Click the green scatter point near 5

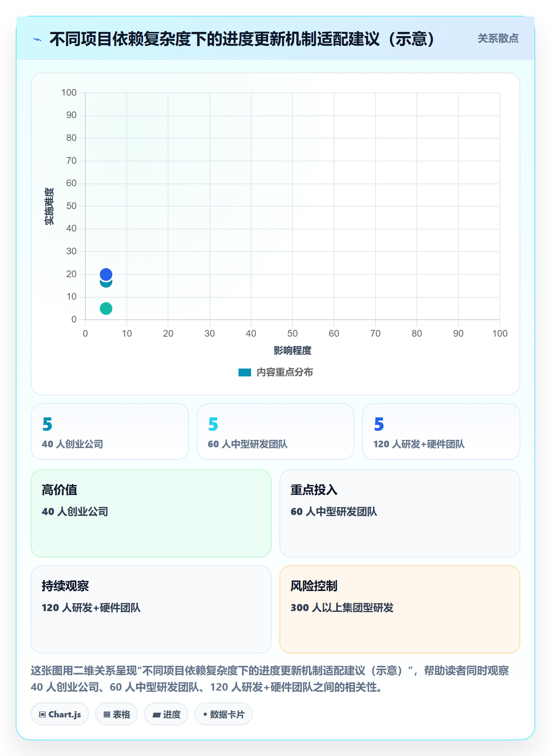(106, 308)
